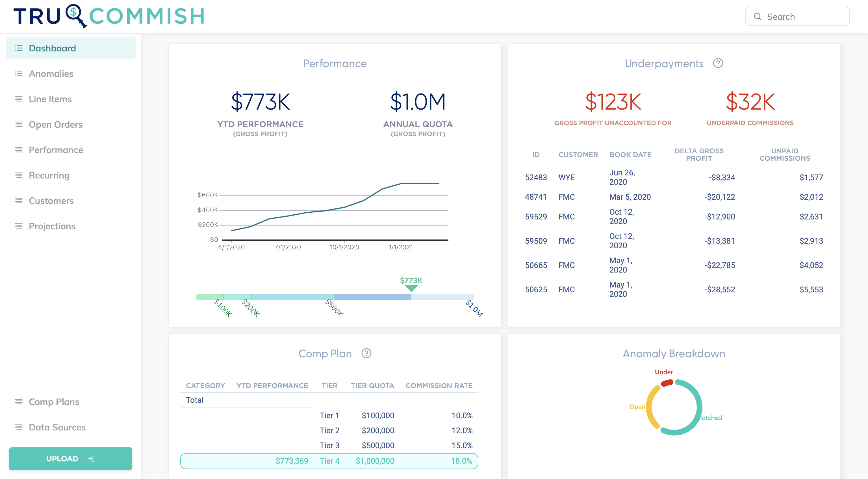The image size is (868, 479).
Task: Click the Comp Plan help question-mark icon
Action: point(366,353)
